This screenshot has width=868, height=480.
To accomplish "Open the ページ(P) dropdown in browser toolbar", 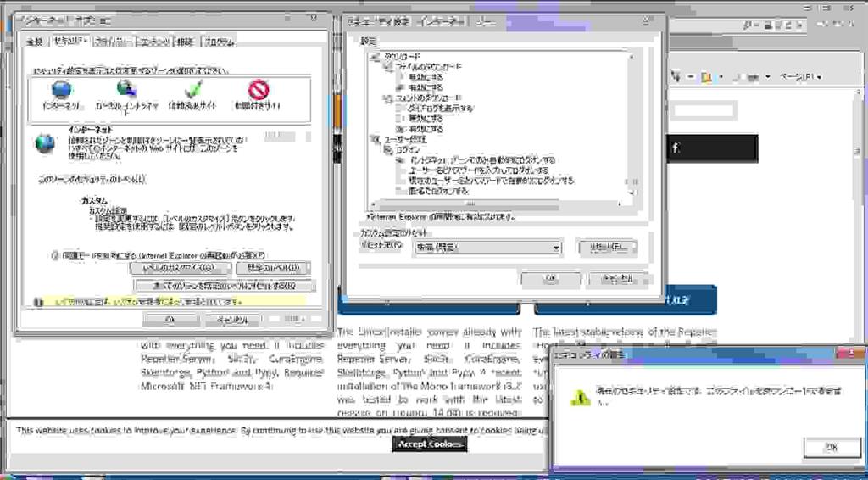I will pos(799,77).
